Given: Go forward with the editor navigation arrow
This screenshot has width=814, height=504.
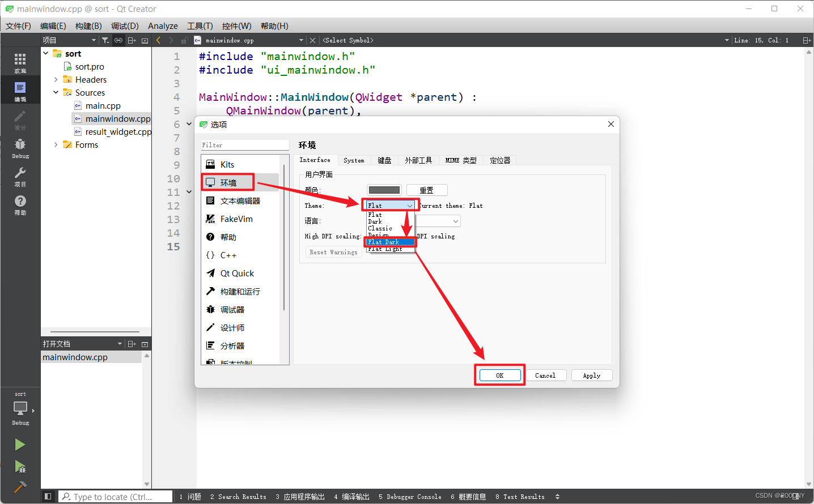Looking at the screenshot, I should pos(171,40).
